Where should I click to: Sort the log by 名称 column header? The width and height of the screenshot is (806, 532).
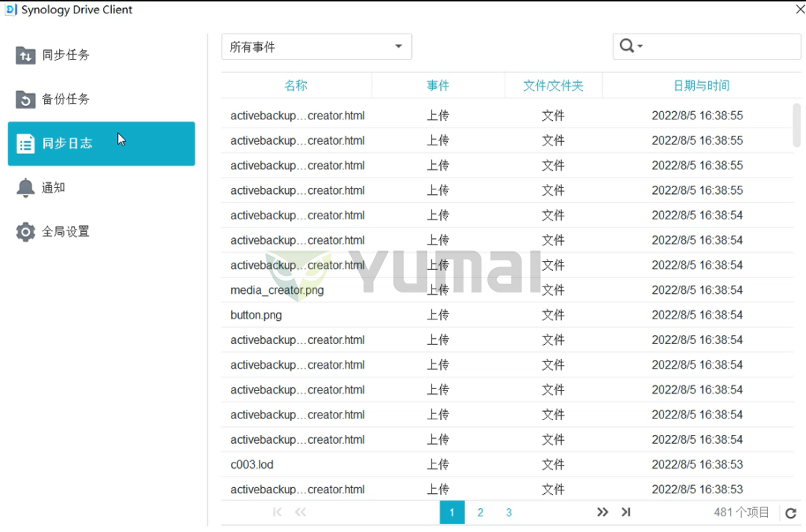(296, 86)
